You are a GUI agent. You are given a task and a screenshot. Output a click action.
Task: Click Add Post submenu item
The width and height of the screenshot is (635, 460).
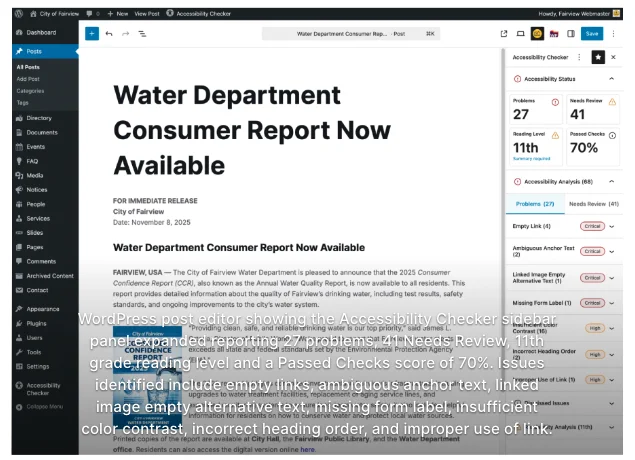(x=28, y=79)
